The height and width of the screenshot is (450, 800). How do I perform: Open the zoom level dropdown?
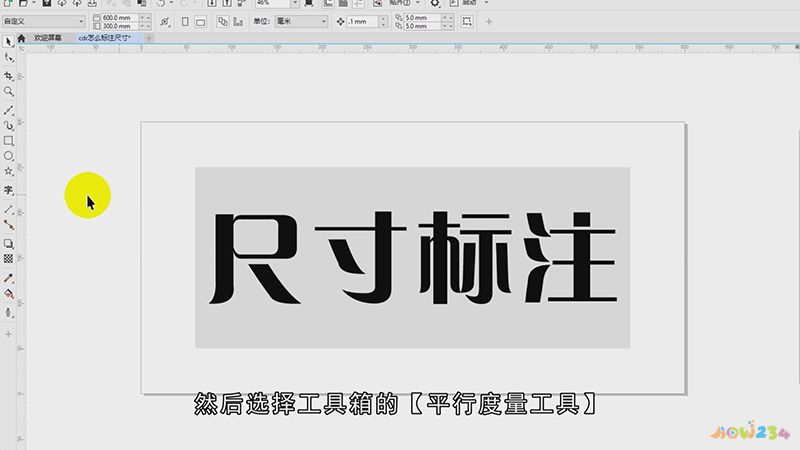(x=294, y=3)
